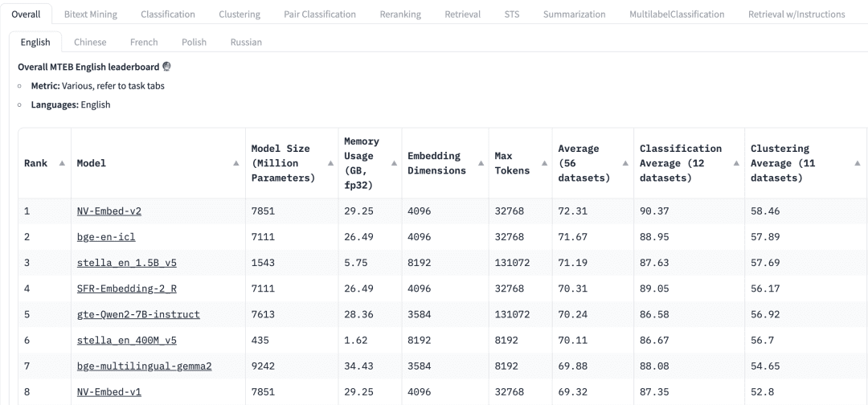
Task: Sort by Classification Average arrow
Action: (737, 163)
